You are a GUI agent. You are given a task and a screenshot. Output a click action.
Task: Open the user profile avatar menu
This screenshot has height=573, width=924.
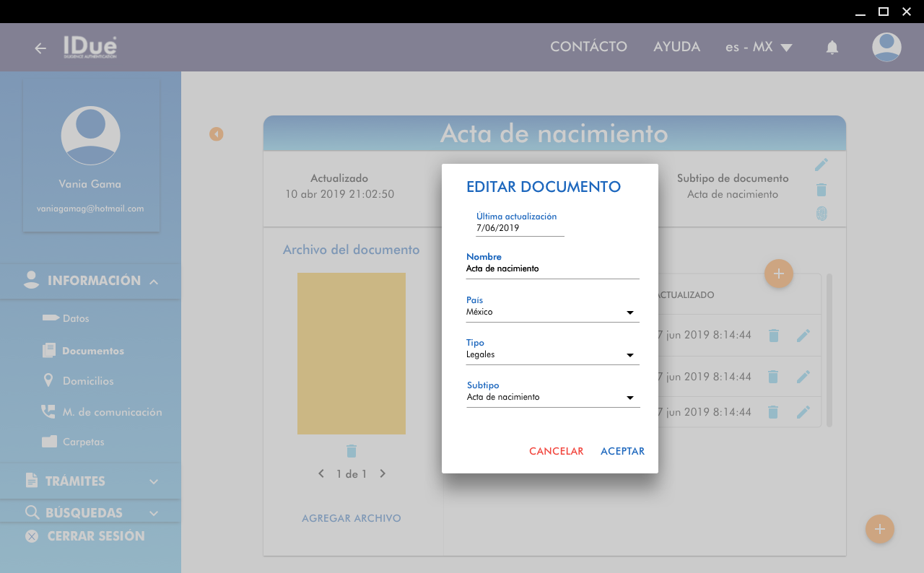[886, 48]
